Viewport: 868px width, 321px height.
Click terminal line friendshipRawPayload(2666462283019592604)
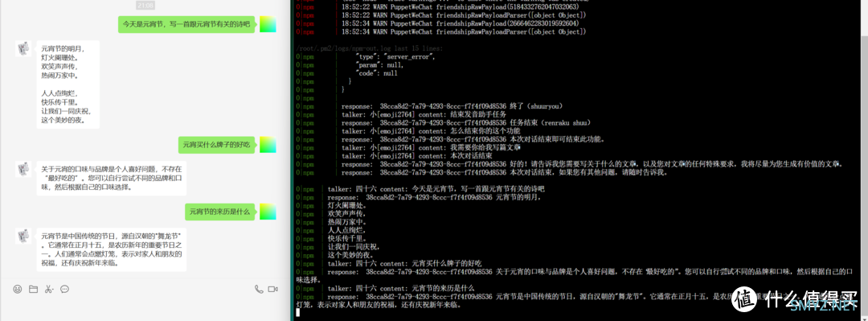tap(460, 23)
